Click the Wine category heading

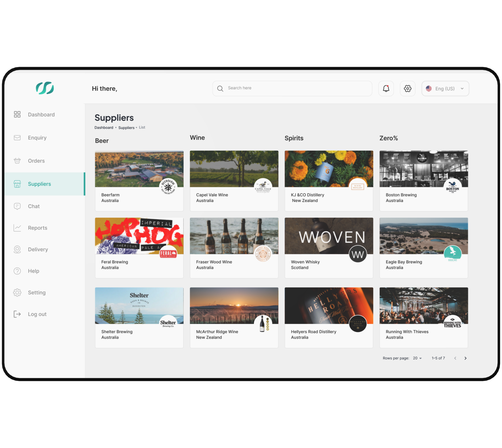click(x=197, y=137)
